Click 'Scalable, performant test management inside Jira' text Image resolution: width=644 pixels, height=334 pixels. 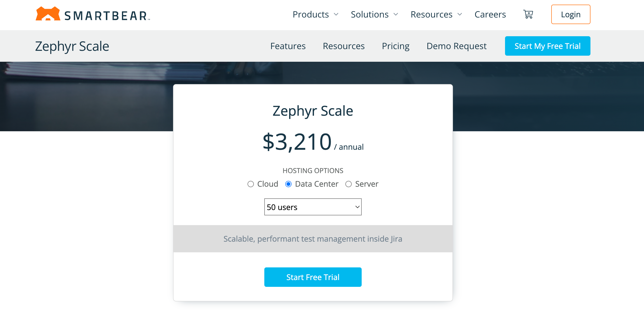[313, 239]
